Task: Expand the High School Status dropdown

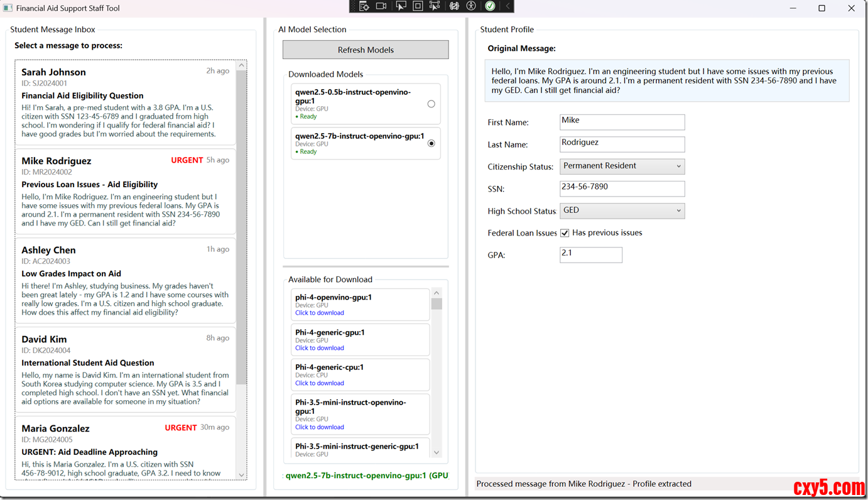Action: (x=622, y=211)
